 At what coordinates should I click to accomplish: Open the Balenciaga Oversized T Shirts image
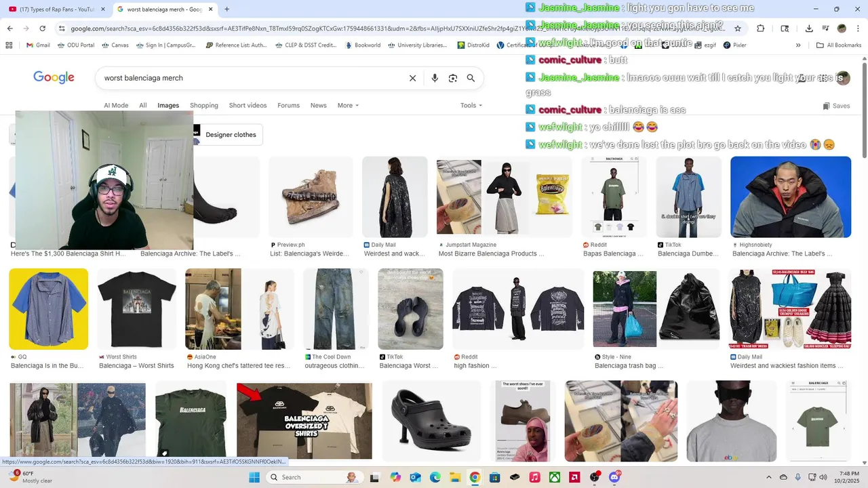pyautogui.click(x=304, y=421)
